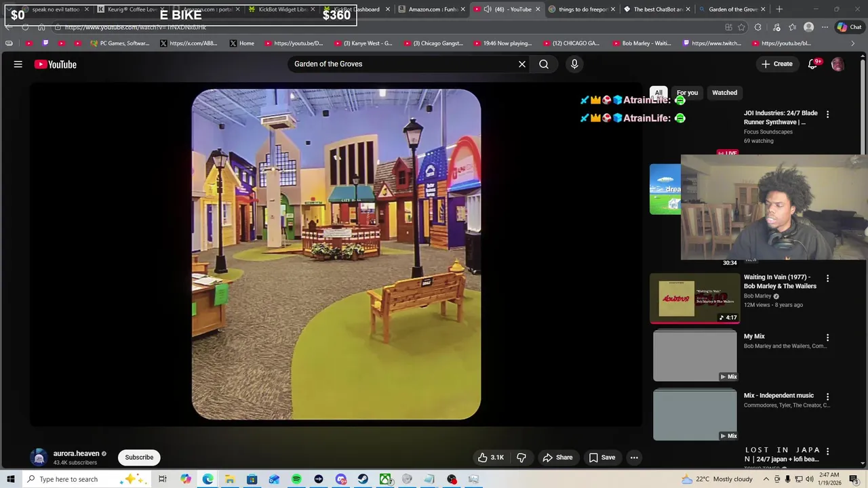Click the video player

(336, 254)
